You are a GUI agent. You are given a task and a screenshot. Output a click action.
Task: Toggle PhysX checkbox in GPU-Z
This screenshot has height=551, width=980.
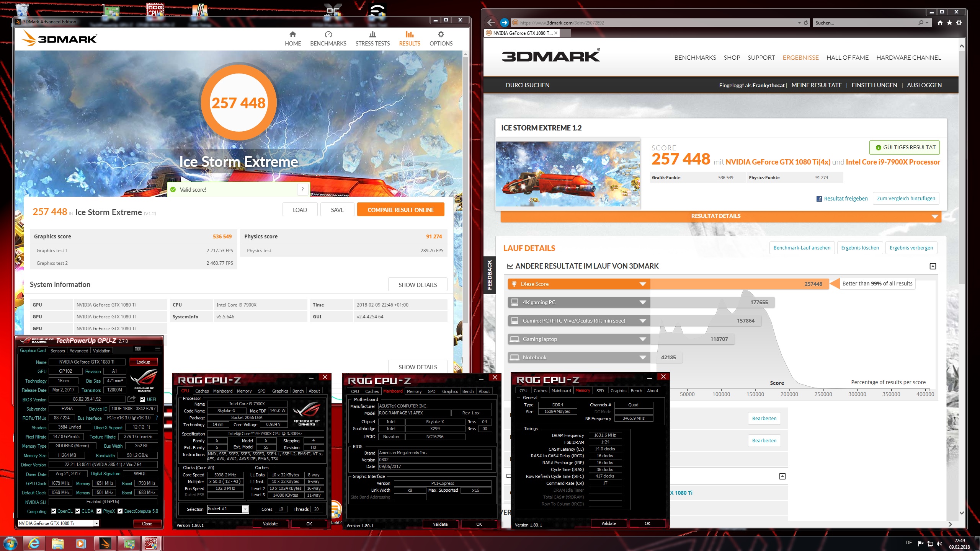click(99, 511)
